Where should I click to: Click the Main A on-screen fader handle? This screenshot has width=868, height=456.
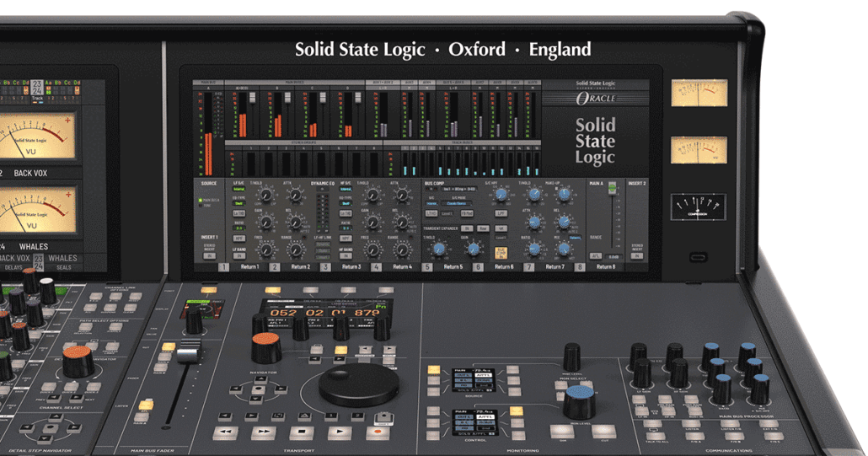tap(613, 188)
